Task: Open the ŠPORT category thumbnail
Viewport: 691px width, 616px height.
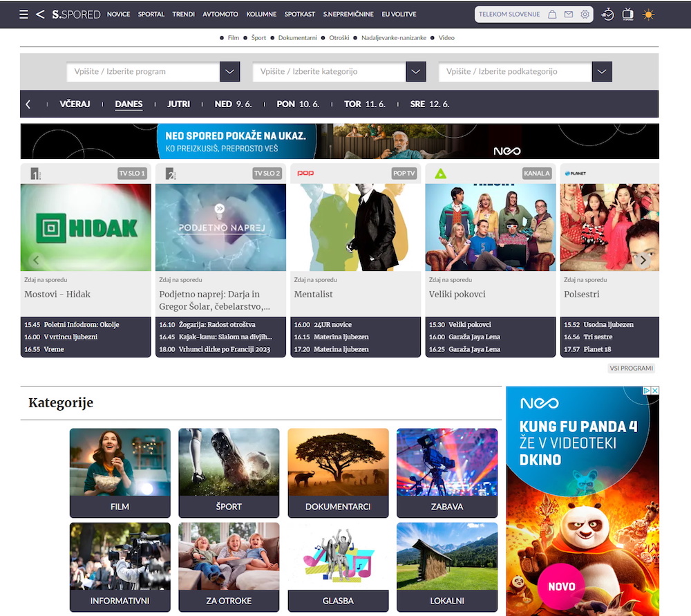Action: click(229, 473)
